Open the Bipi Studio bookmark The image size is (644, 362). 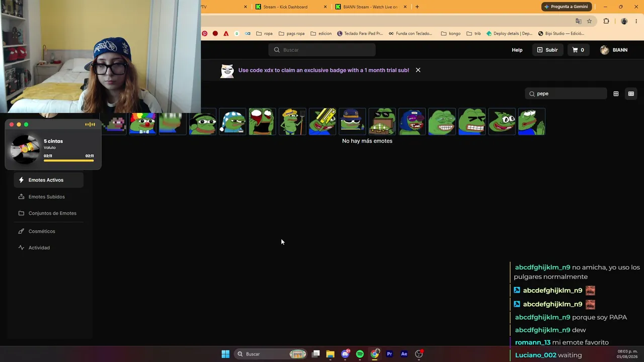click(x=561, y=34)
